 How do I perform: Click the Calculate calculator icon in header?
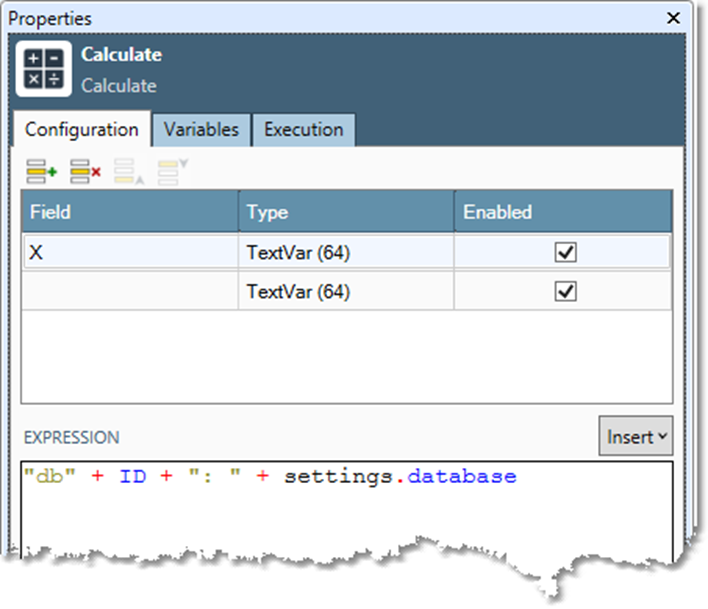(45, 69)
